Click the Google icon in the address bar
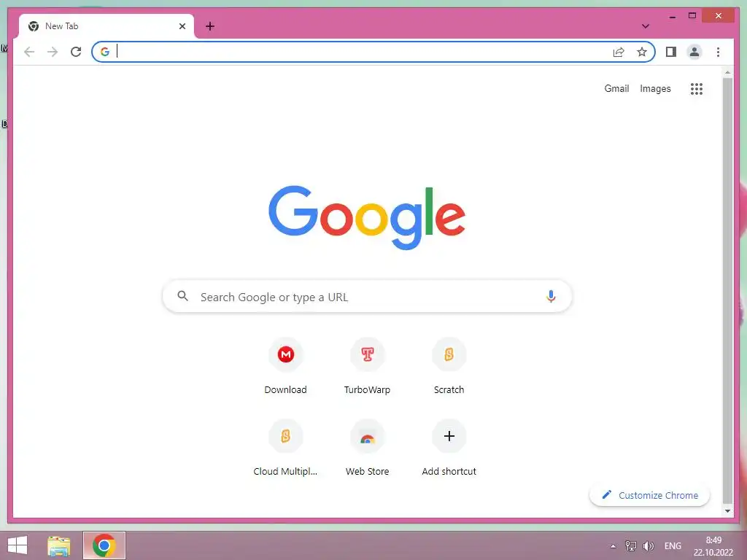 pyautogui.click(x=105, y=52)
